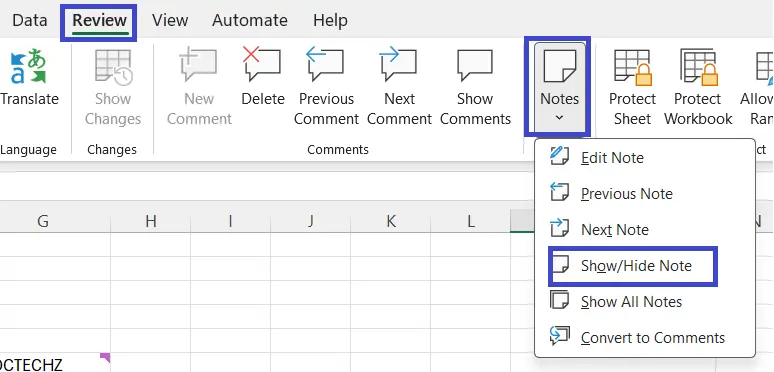Image resolution: width=774 pixels, height=372 pixels.
Task: Select Show All Notes entry
Action: (645, 301)
